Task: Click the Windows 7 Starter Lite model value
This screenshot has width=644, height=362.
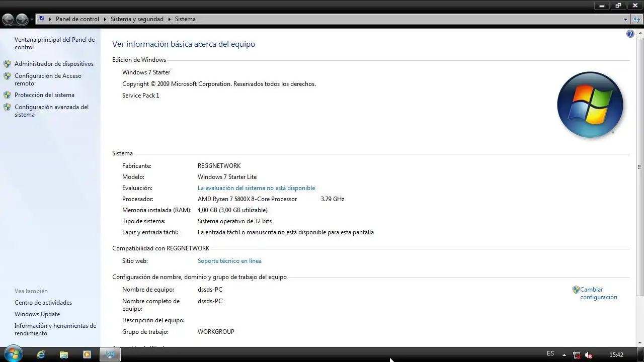Action: [x=227, y=177]
